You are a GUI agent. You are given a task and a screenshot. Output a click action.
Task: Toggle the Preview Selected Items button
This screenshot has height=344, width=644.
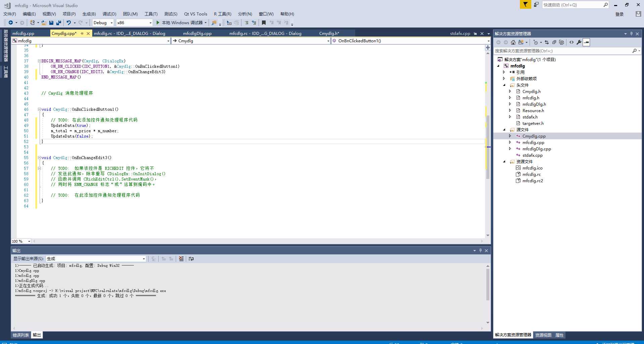click(586, 42)
